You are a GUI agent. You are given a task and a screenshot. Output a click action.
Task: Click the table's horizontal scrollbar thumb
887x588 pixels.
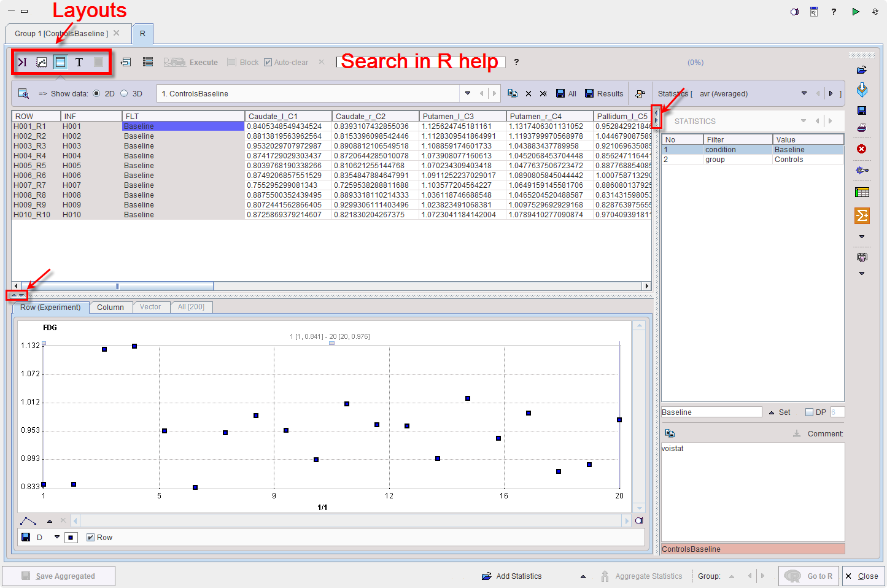coord(117,286)
